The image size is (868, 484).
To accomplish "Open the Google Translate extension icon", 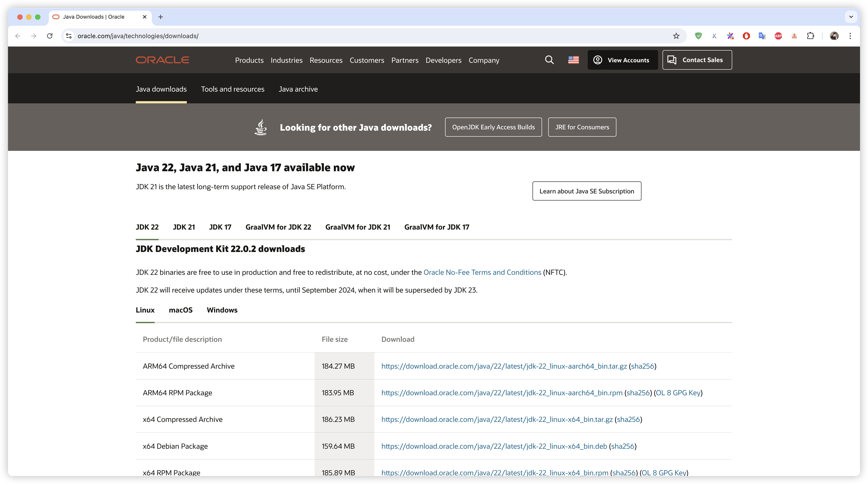I will 762,36.
